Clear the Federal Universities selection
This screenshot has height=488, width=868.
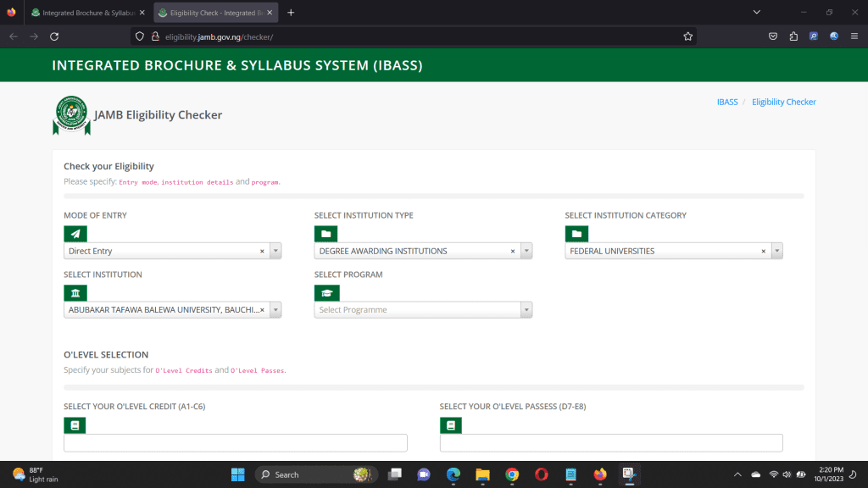764,251
